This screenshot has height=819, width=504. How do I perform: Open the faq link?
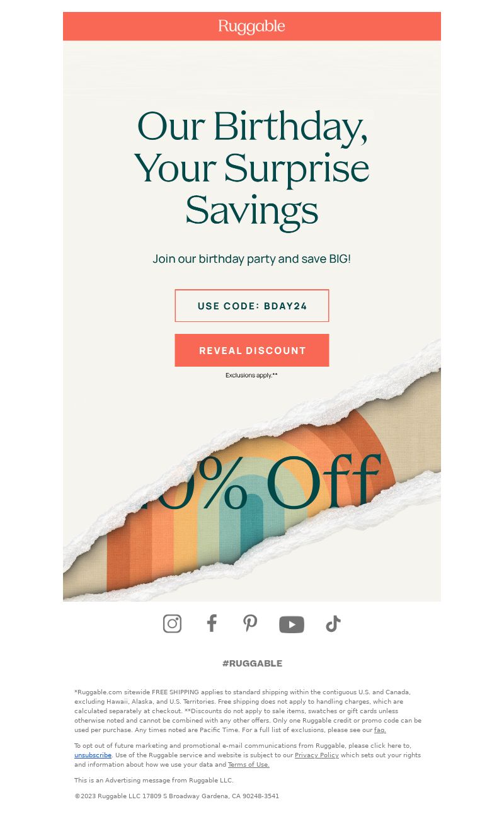point(380,730)
